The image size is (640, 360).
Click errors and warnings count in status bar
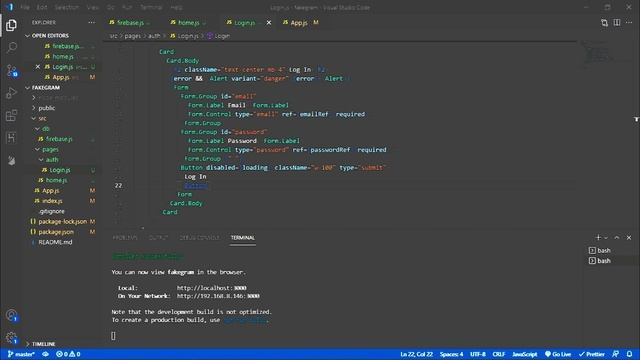(x=68, y=354)
